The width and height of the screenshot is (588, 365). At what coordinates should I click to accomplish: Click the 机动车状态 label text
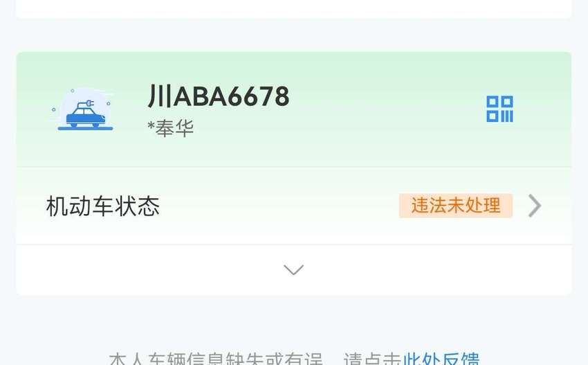pos(103,206)
